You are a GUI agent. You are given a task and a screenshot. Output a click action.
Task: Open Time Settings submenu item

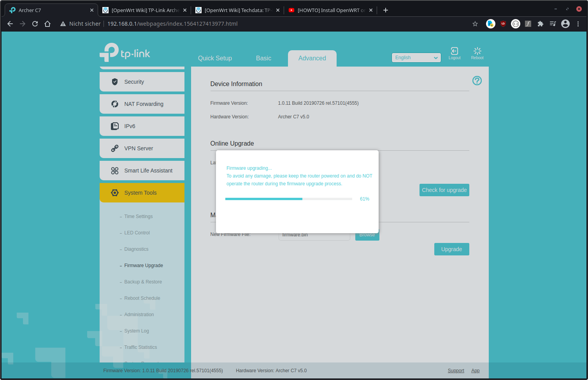coord(138,216)
